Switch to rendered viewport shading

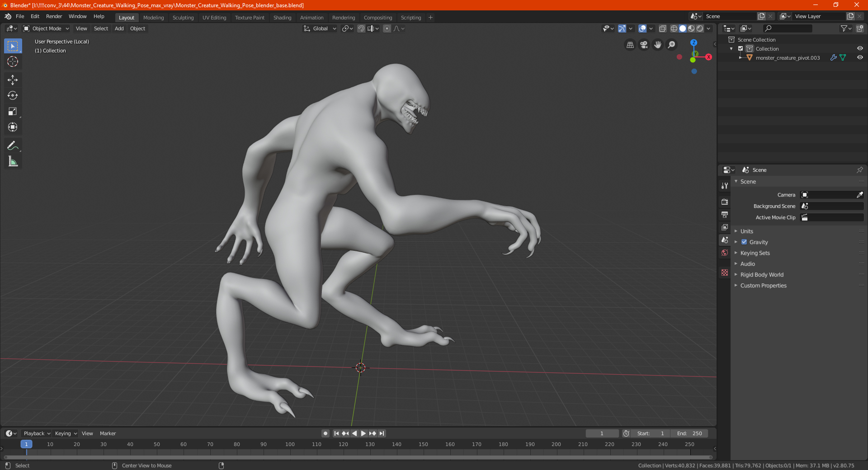[x=700, y=28]
